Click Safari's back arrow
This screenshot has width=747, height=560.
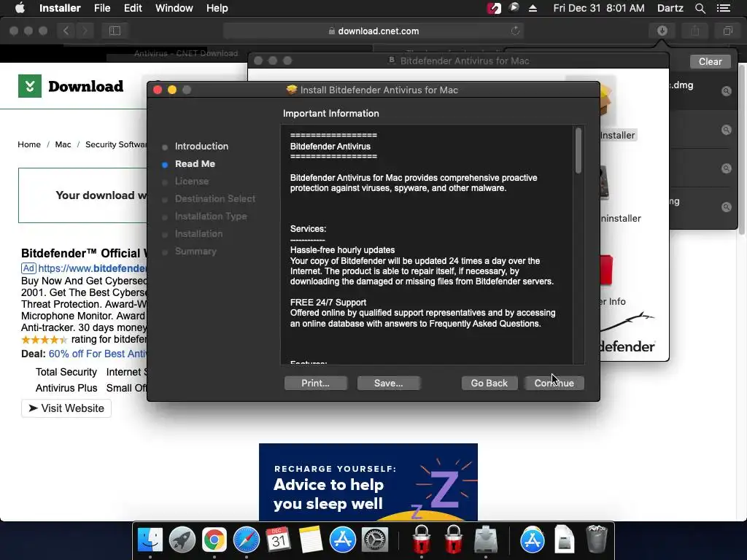click(x=66, y=31)
